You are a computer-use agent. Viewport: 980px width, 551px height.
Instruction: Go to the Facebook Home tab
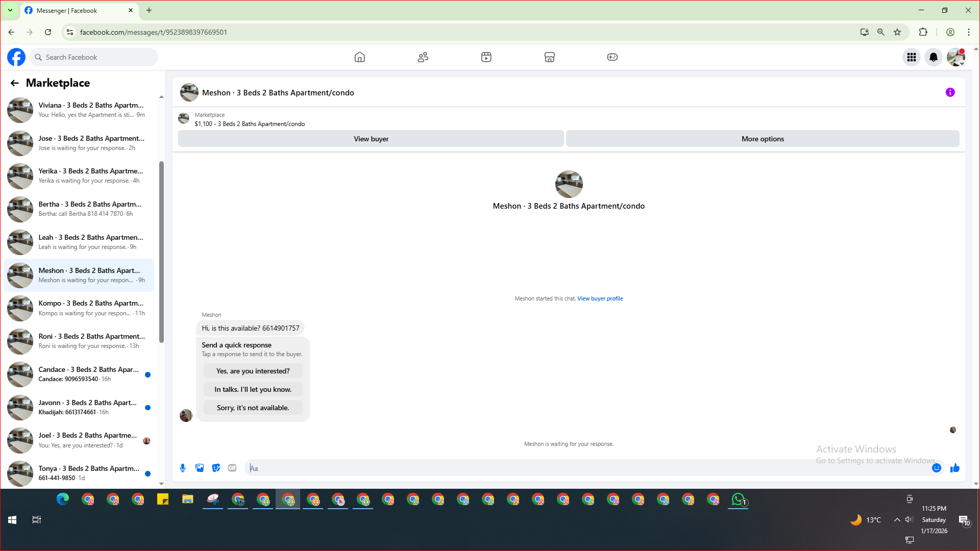pos(360,57)
